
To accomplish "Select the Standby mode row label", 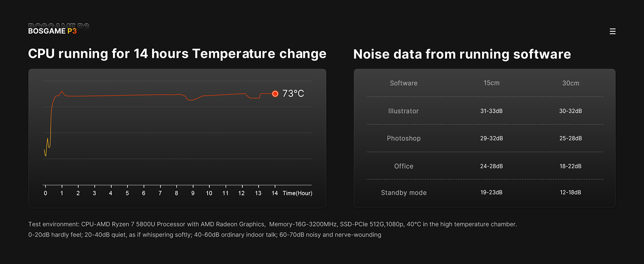I will tap(403, 193).
